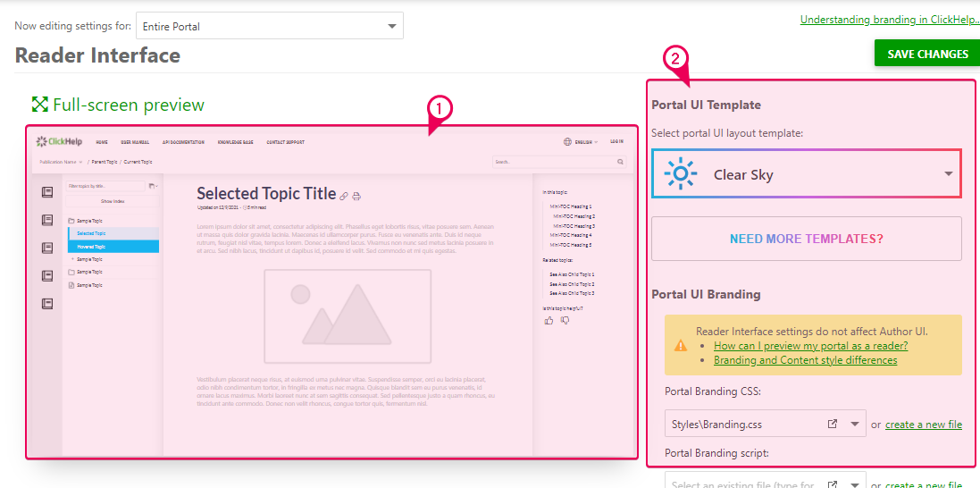The width and height of the screenshot is (980, 488).
Task: Click 'Filter topics by title' field in preview
Action: point(105,186)
